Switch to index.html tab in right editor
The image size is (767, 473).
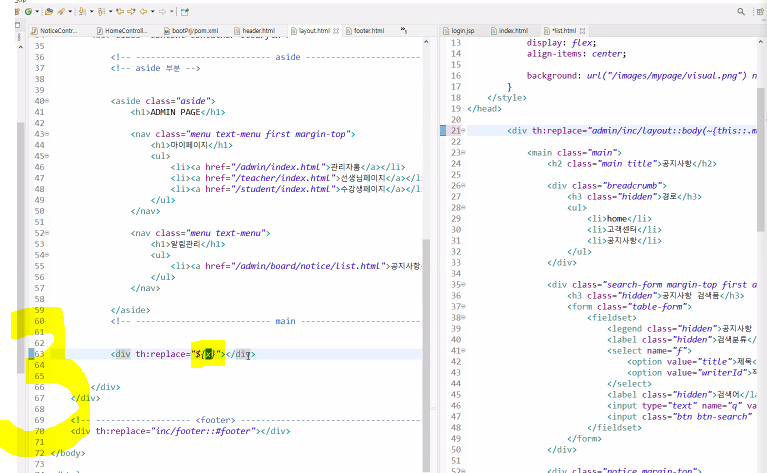pyautogui.click(x=509, y=30)
